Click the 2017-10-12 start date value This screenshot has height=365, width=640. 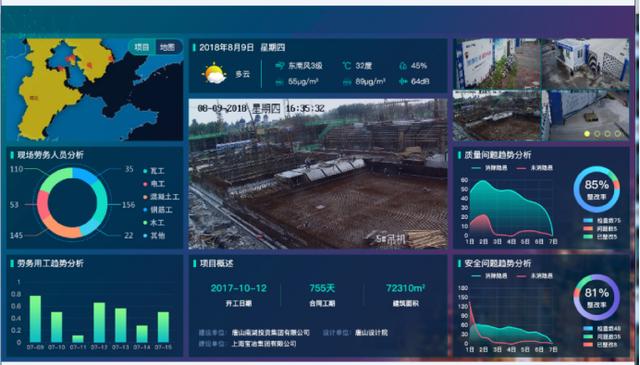pyautogui.click(x=239, y=288)
